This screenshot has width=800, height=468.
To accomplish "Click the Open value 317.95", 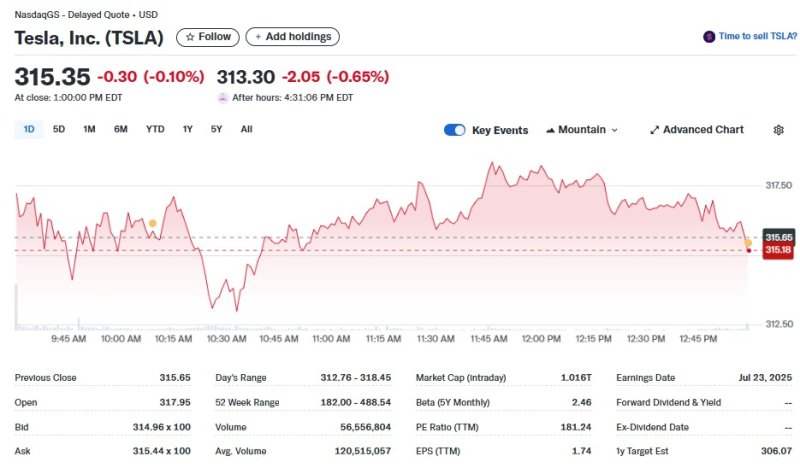I will tap(175, 402).
